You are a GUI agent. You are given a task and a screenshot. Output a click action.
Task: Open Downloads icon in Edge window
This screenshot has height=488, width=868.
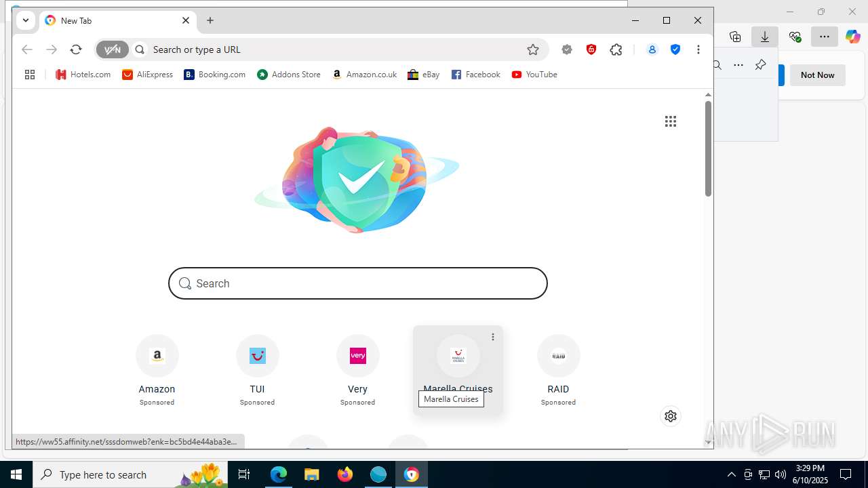[765, 37]
